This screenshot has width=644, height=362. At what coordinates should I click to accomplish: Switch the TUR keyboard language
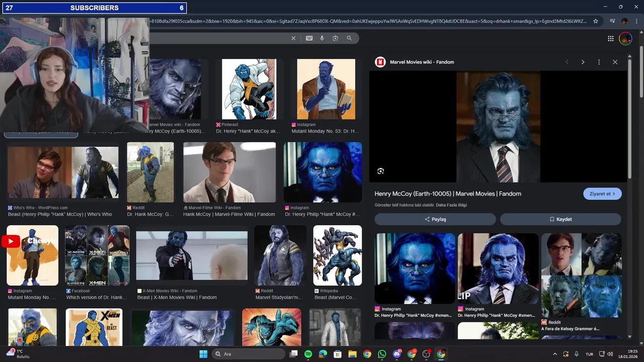coord(589,354)
